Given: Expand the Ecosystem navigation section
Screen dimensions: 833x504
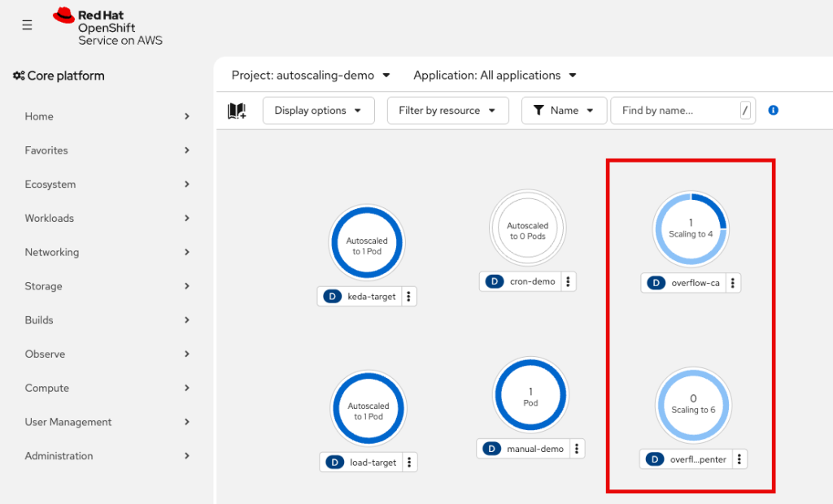Looking at the screenshot, I should tap(107, 185).
